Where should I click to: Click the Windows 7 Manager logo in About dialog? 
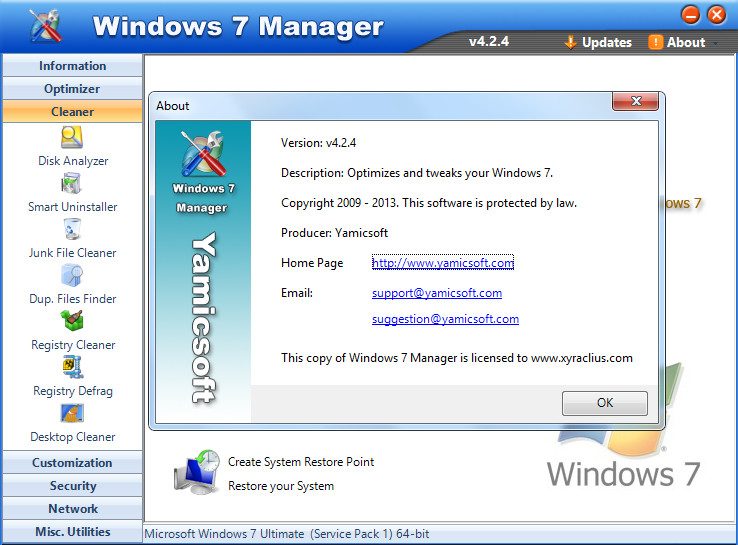click(203, 153)
